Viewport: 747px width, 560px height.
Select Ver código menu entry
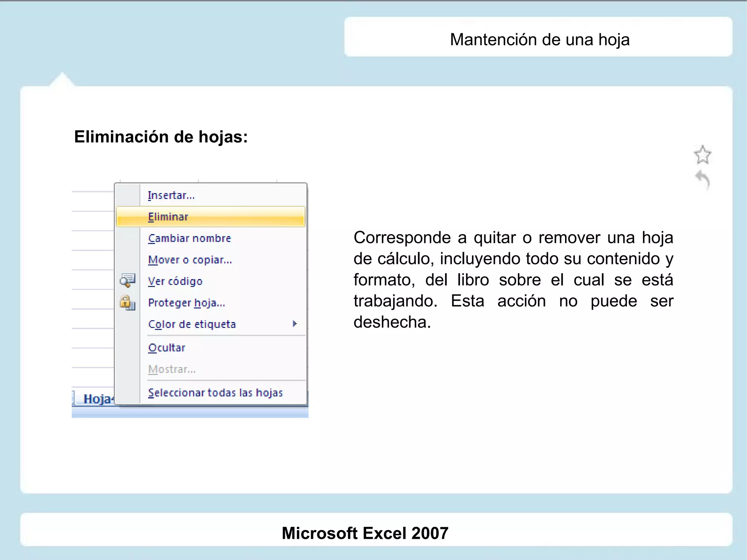(x=210, y=281)
